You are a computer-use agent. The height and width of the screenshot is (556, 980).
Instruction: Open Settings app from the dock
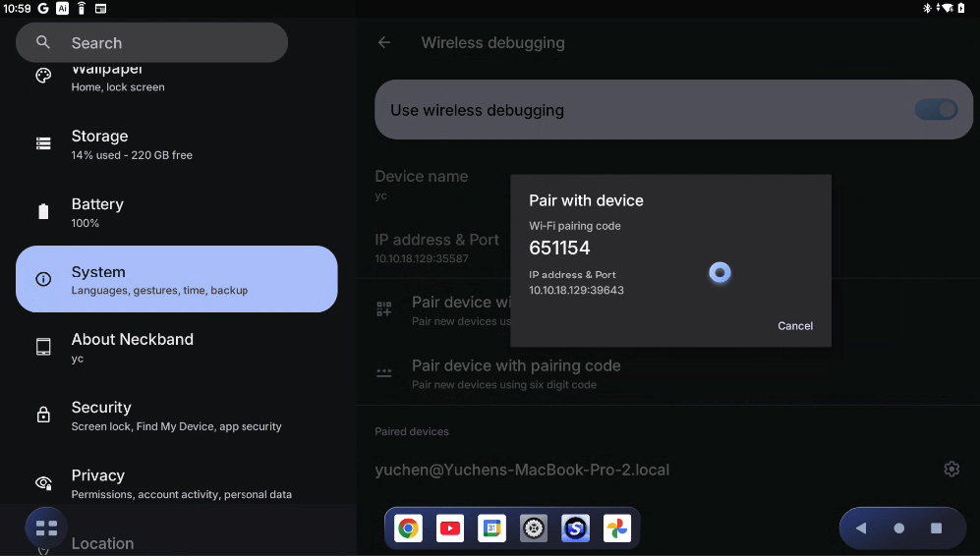534,528
